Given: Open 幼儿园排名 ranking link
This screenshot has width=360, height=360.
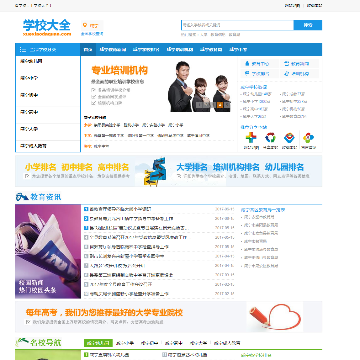Looking at the screenshot, I should (x=284, y=167).
